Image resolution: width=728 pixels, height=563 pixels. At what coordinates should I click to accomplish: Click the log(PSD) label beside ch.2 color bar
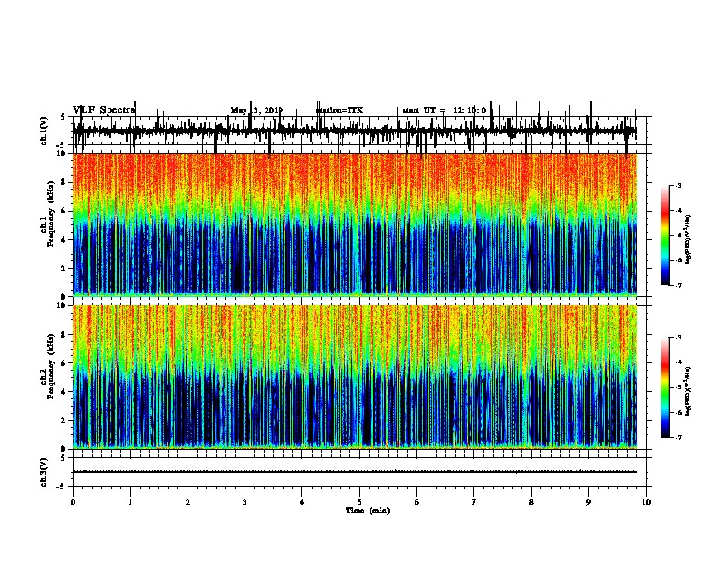pos(688,391)
